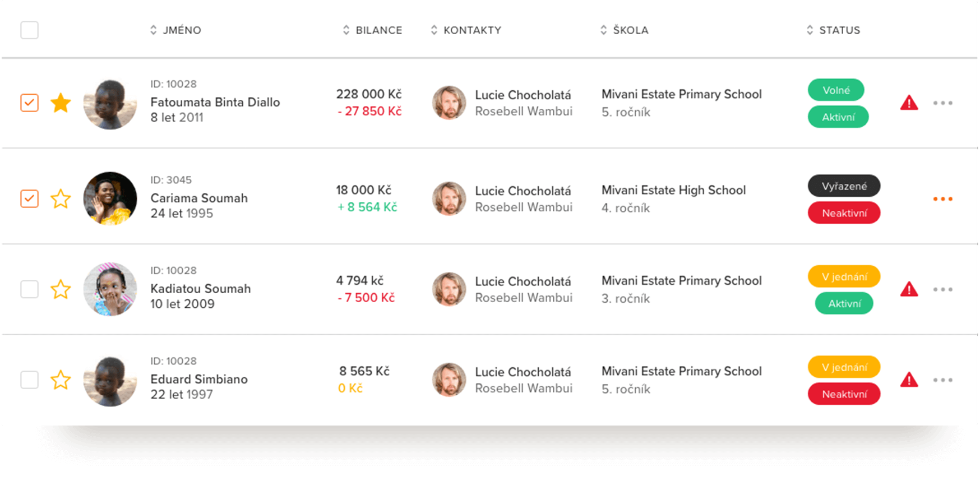Uncheck the Fatoumata Binta Diallo row checkbox
This screenshot has width=980, height=490.
(29, 103)
